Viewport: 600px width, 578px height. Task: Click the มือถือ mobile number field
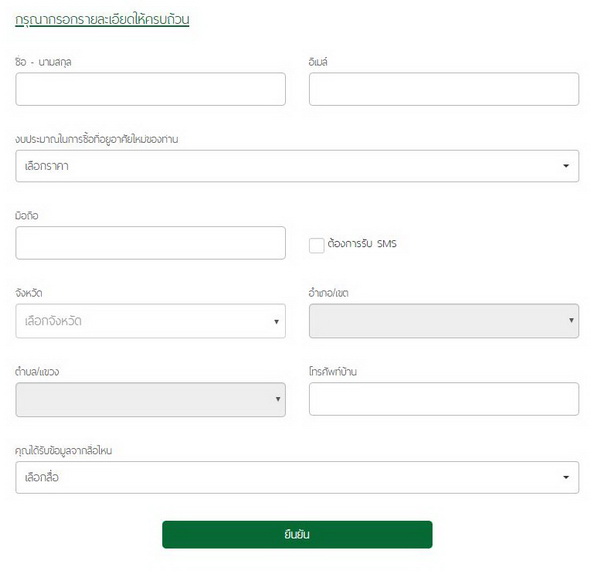150,243
